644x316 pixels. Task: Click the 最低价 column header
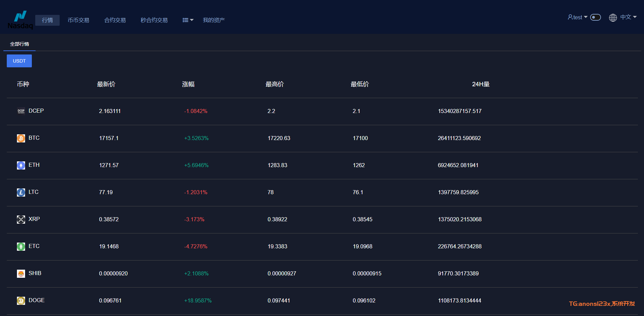click(x=360, y=84)
